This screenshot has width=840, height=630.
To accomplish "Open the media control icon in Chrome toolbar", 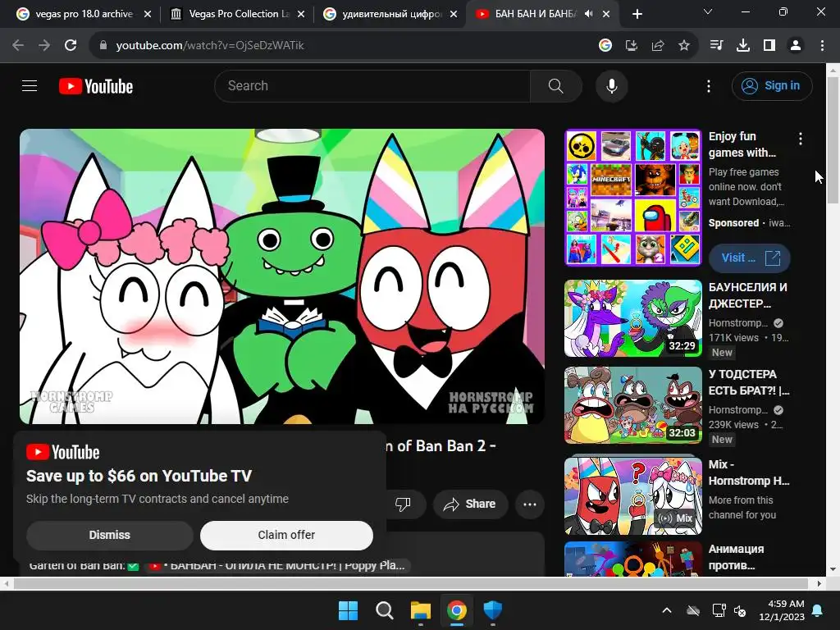I will (716, 46).
